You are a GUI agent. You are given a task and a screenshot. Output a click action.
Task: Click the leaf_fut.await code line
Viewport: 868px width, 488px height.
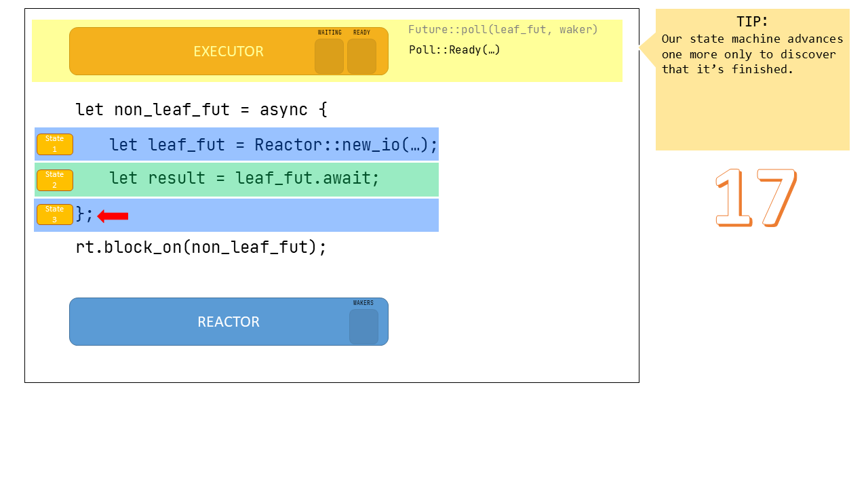[x=244, y=178]
